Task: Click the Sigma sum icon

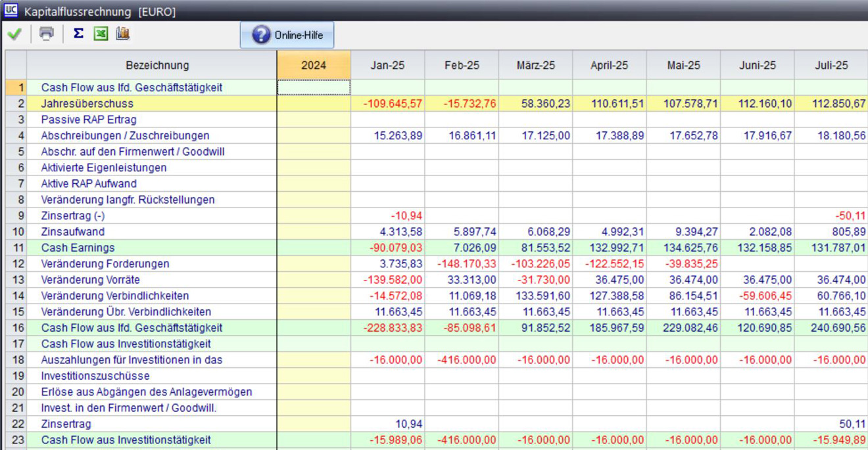Action: (78, 34)
